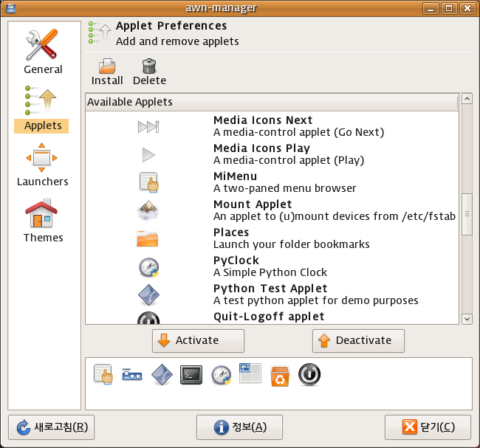
Task: Click the 새로고침(R) refresh button
Action: pos(52,427)
